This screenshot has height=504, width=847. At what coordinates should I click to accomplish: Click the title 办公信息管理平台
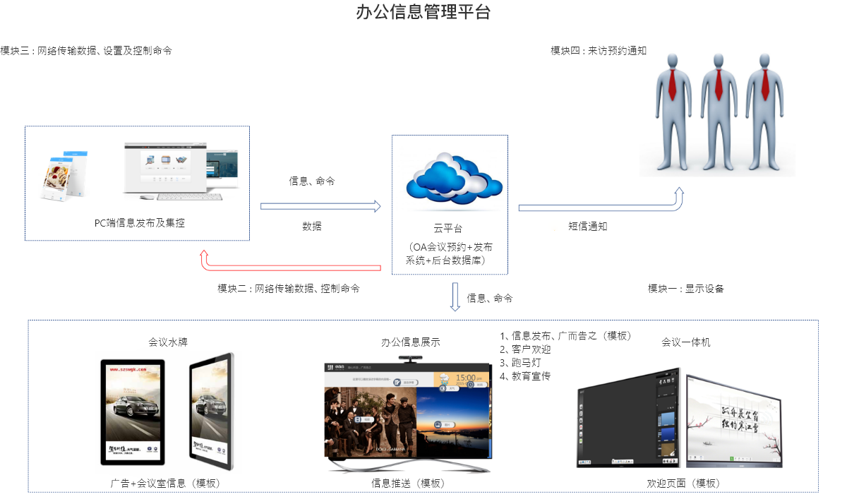point(423,12)
